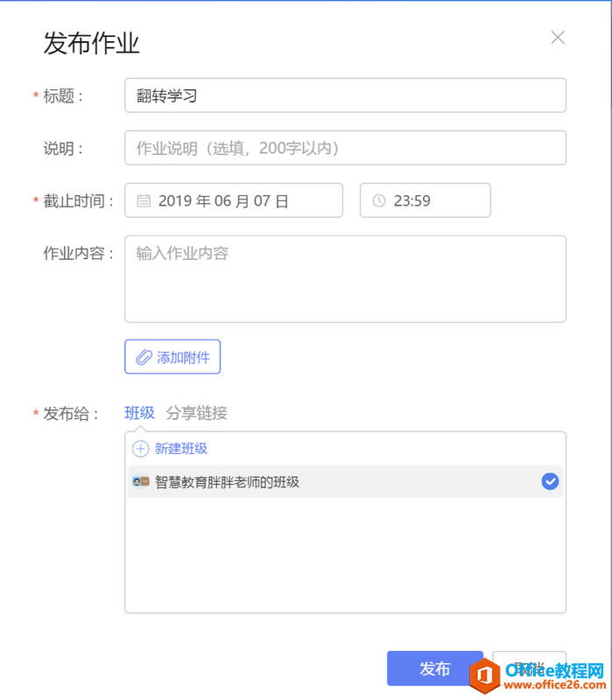The width and height of the screenshot is (612, 700).
Task: Open the 新建班级 link
Action: click(181, 449)
